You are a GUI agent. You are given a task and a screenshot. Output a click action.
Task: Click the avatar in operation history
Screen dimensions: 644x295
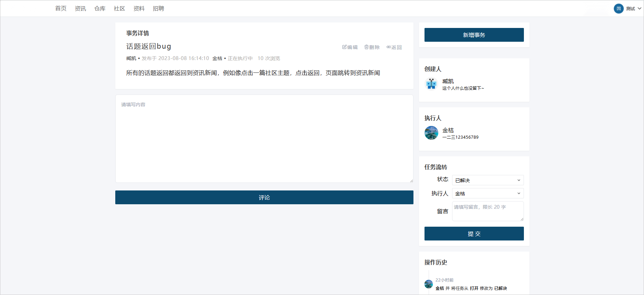click(x=429, y=284)
